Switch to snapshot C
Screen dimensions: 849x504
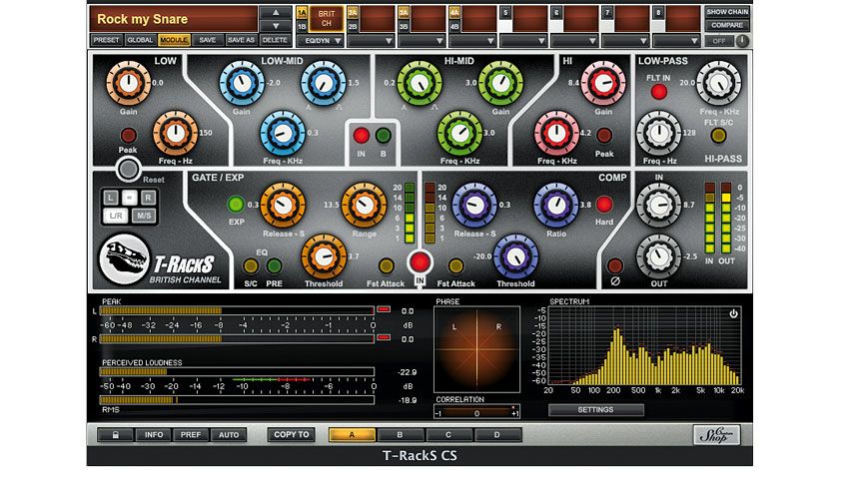448,435
